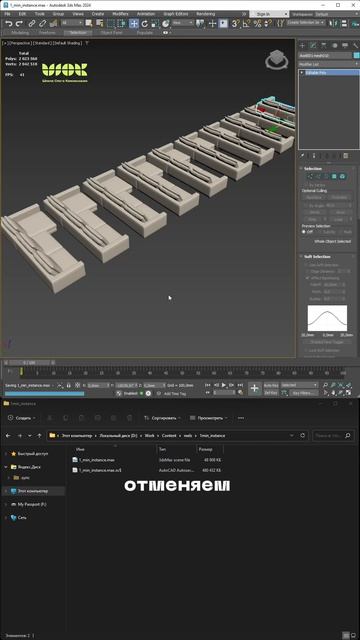The width and height of the screenshot is (360, 640).
Task: Choose the Select Object tool
Action: pos(89,24)
